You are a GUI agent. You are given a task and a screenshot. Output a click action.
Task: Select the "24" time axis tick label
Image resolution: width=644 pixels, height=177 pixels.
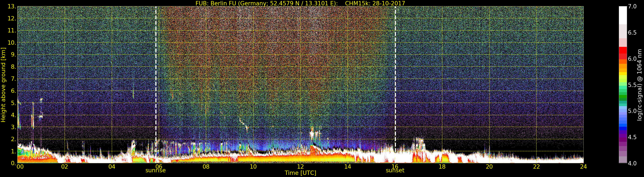coord(583,167)
